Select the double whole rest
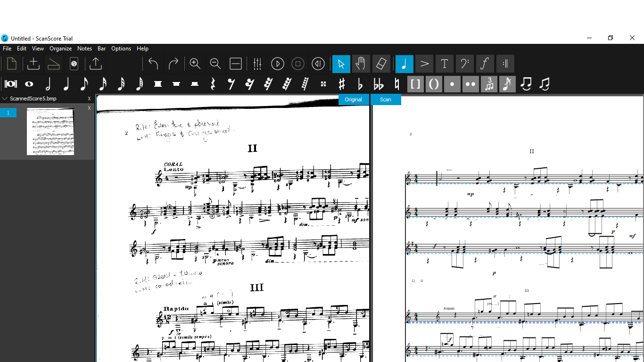This screenshot has height=362, width=644. point(158,84)
